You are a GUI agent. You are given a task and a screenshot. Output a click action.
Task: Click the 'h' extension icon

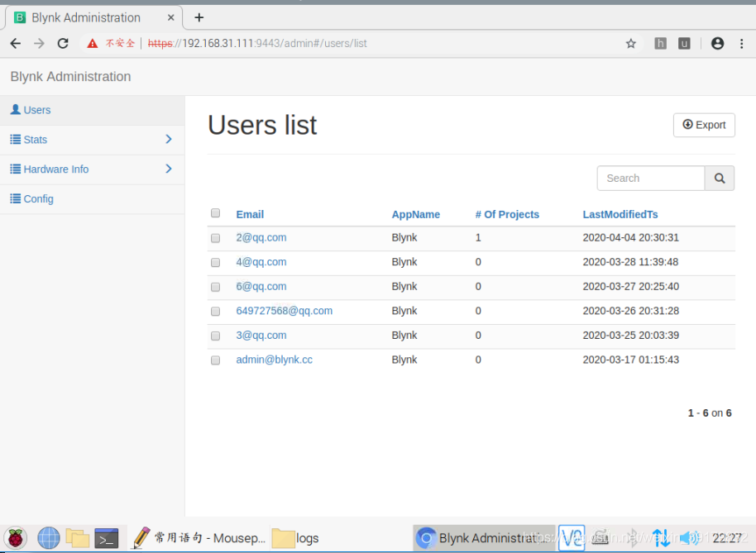coord(661,43)
